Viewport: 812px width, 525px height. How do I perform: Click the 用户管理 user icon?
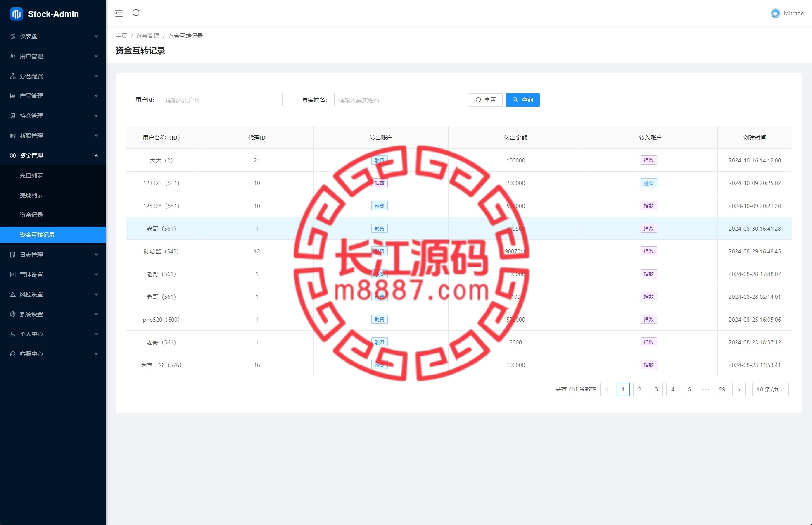13,56
